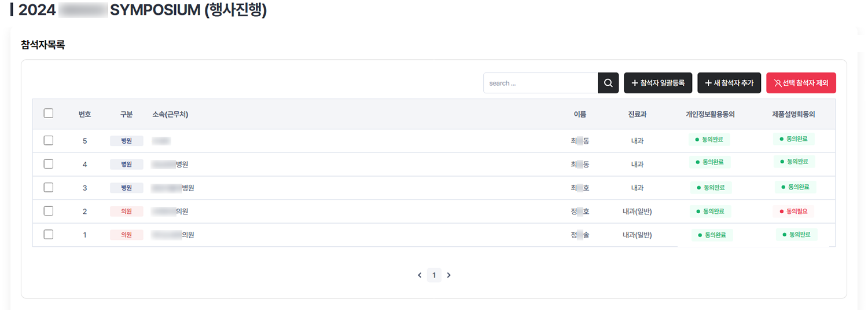This screenshot has width=868, height=310.
Task: Click 개인정보활용동의 동의완료 badge in row 2
Action: tap(711, 211)
